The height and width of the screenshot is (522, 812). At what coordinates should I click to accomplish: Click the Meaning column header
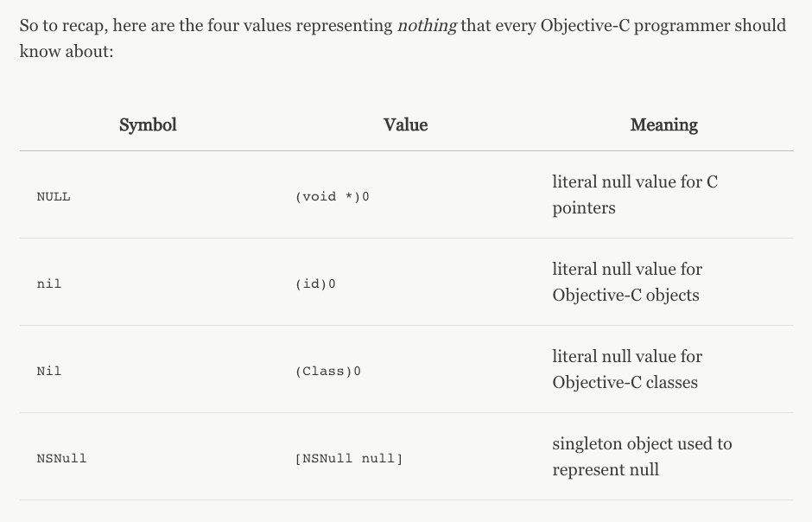[664, 124]
